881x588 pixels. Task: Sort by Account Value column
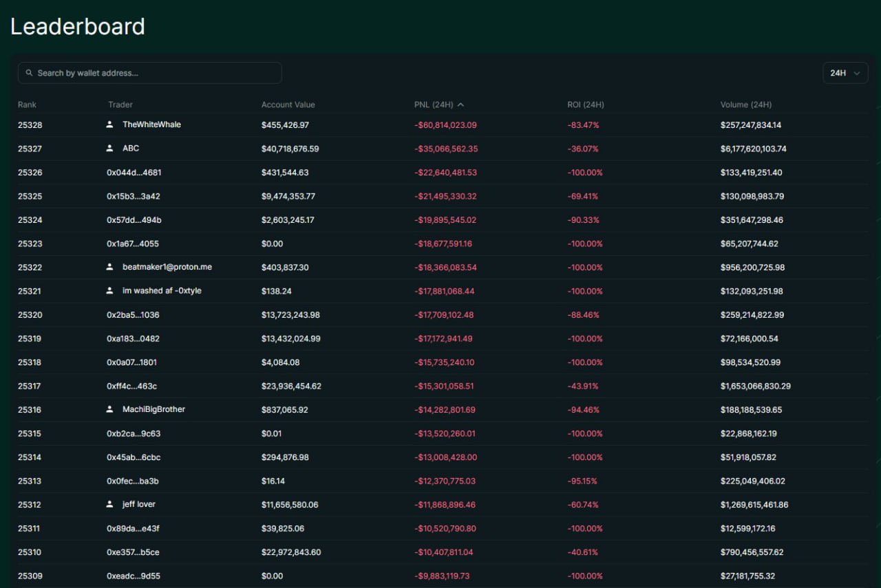click(x=288, y=105)
